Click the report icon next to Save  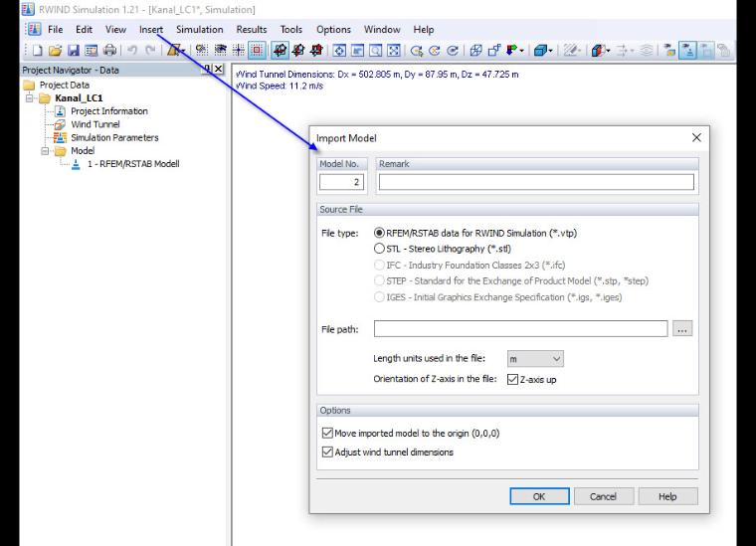tap(92, 50)
